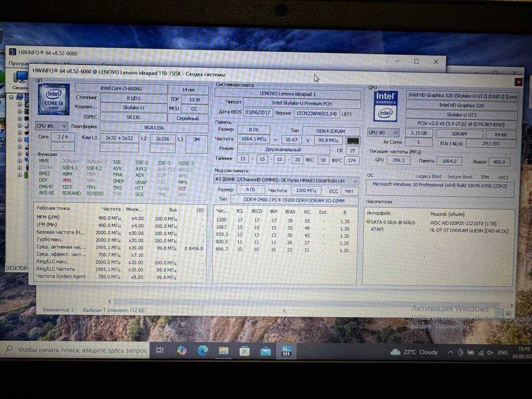This screenshot has height=399, width=532.
Task: Open File Explorer from the taskbar
Action: [x=224, y=351]
